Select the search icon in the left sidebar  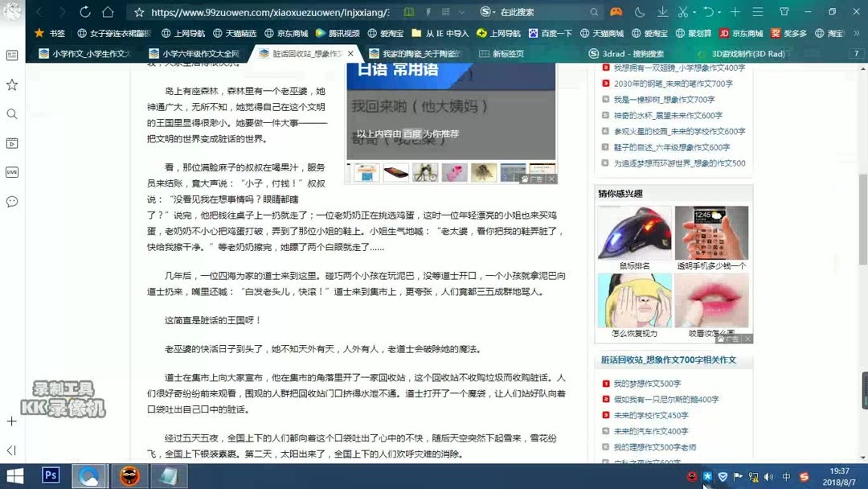point(11,113)
